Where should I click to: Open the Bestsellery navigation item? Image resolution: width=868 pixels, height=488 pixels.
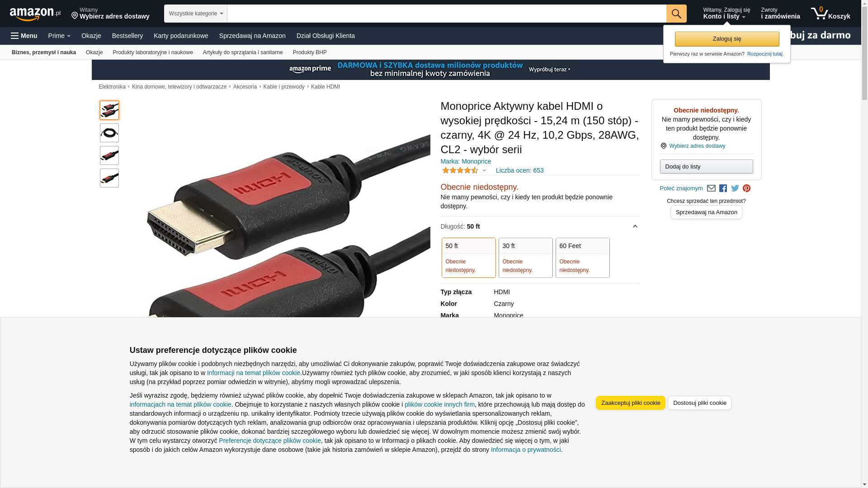click(127, 36)
